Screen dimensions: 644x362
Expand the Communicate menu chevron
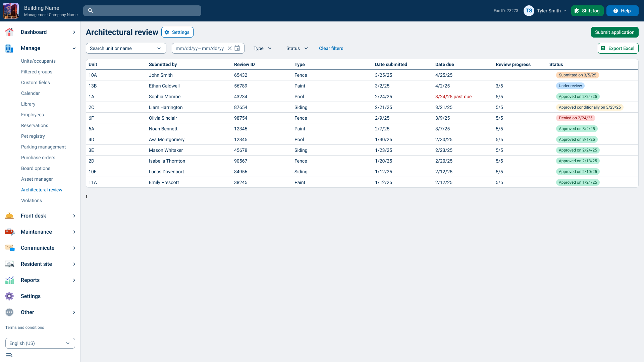pyautogui.click(x=74, y=248)
